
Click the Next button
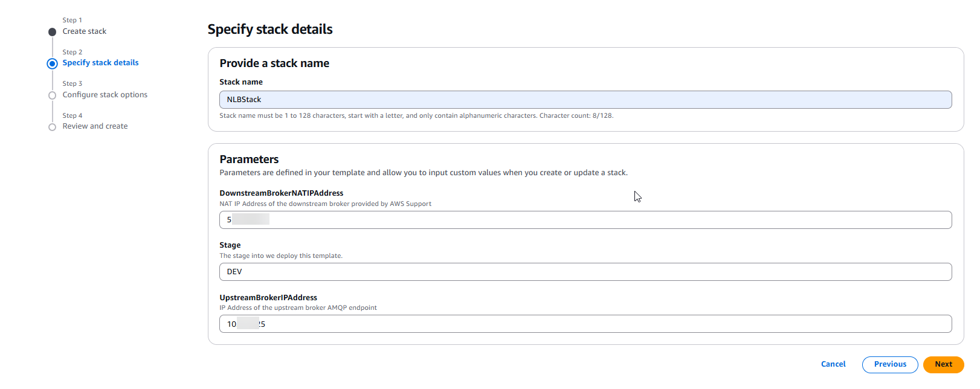pos(943,364)
